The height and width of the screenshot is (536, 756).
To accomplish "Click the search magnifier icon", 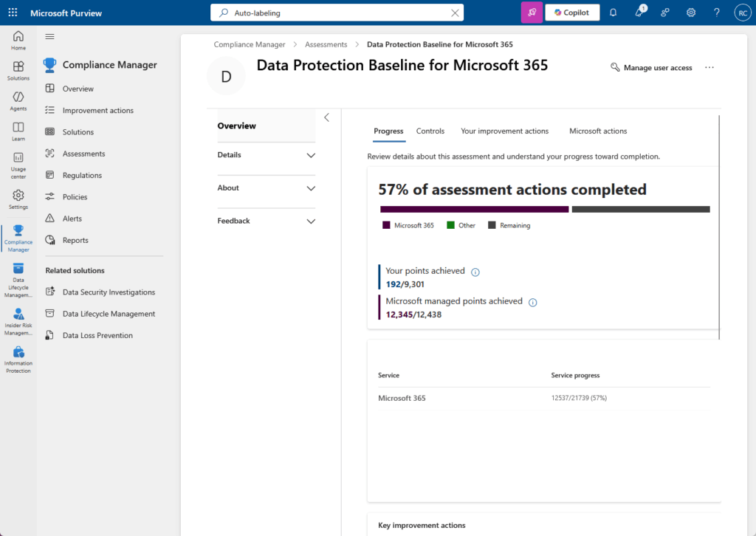I will pyautogui.click(x=224, y=13).
